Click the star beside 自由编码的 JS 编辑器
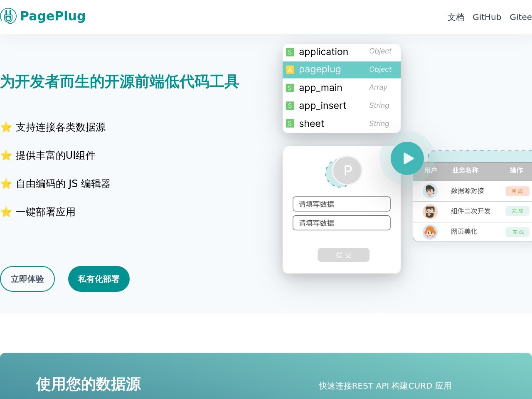 [x=6, y=184]
